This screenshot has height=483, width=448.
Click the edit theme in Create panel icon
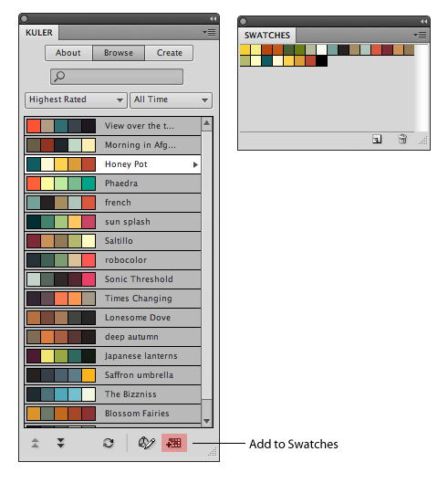146,443
